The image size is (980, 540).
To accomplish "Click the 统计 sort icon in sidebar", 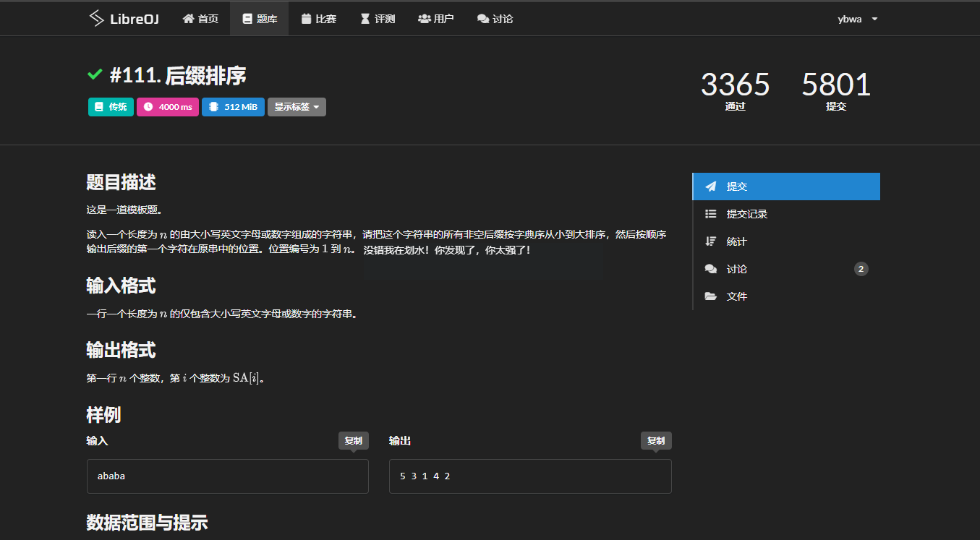I will pyautogui.click(x=711, y=241).
